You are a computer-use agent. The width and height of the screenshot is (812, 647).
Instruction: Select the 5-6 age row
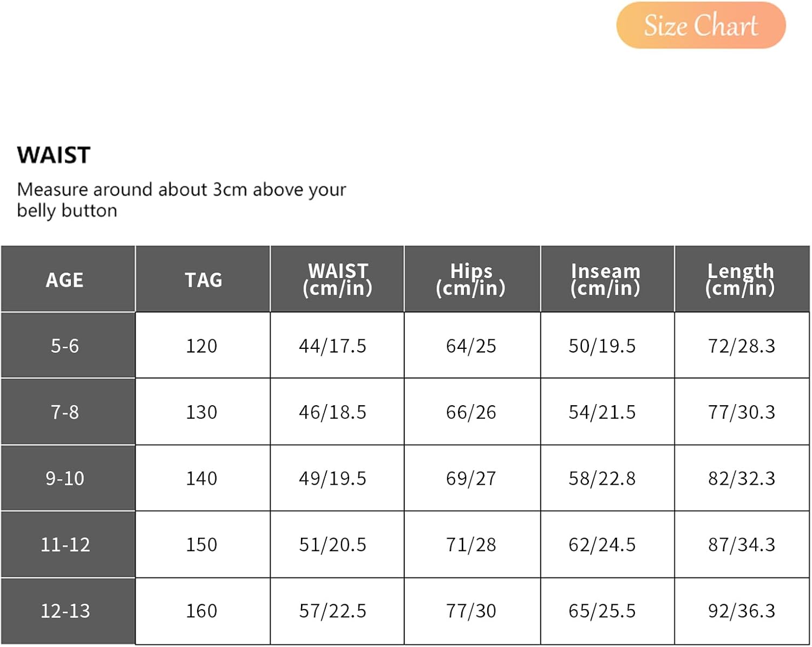point(65,346)
